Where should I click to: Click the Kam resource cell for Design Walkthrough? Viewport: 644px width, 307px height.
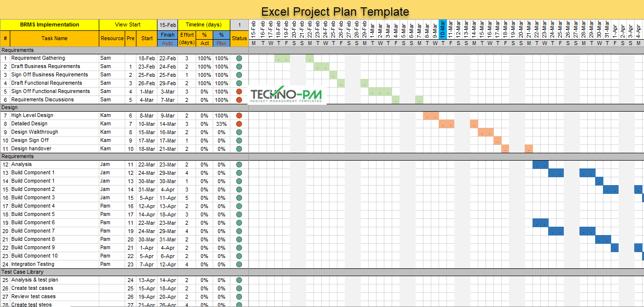pyautogui.click(x=112, y=132)
